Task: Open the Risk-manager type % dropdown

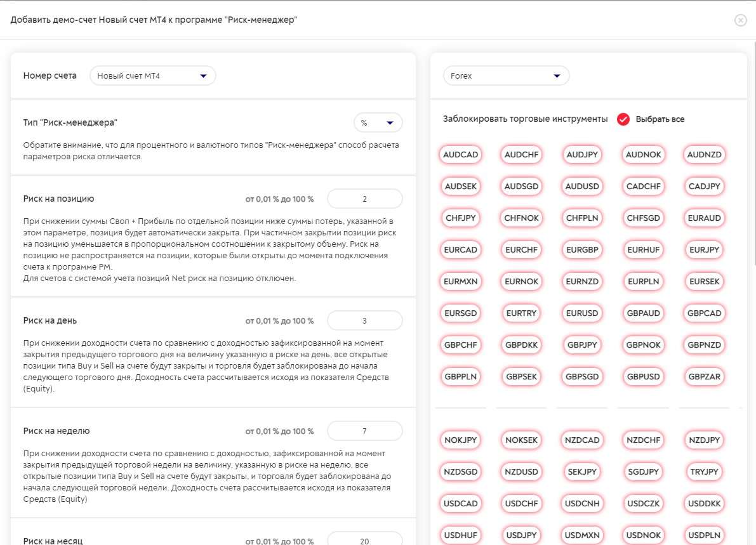Action: (378, 123)
